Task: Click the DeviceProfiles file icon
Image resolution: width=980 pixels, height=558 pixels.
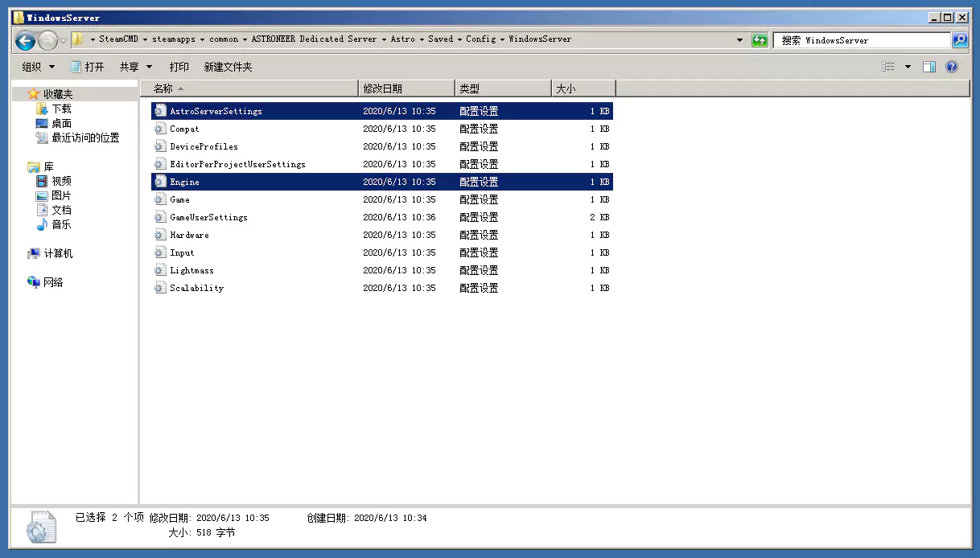Action: [159, 146]
